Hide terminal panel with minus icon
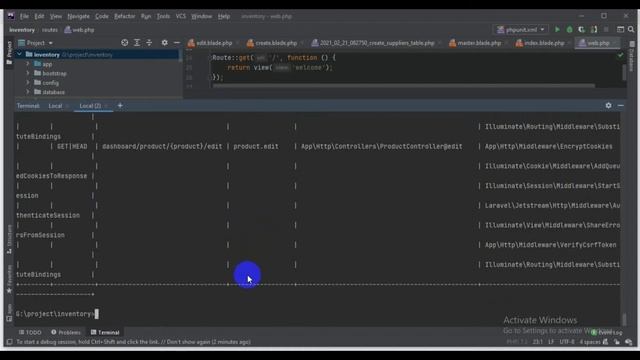The width and height of the screenshot is (640, 360). 621,106
